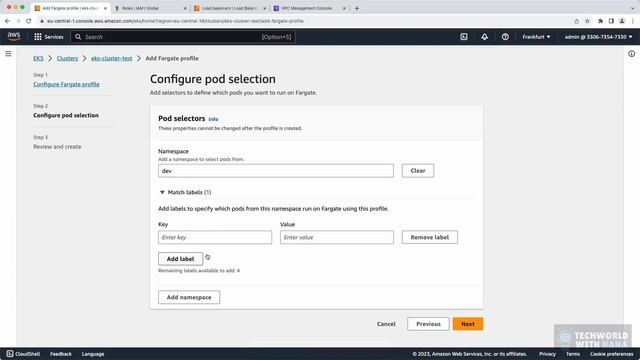Open the eks-cluster-test breadcrumb link
640x360 pixels.
click(x=111, y=58)
